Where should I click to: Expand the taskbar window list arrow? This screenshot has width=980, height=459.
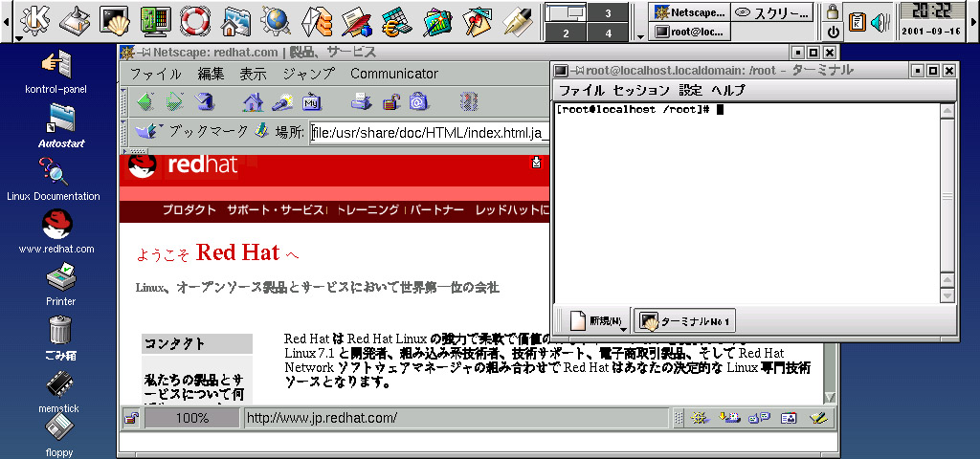[640, 37]
